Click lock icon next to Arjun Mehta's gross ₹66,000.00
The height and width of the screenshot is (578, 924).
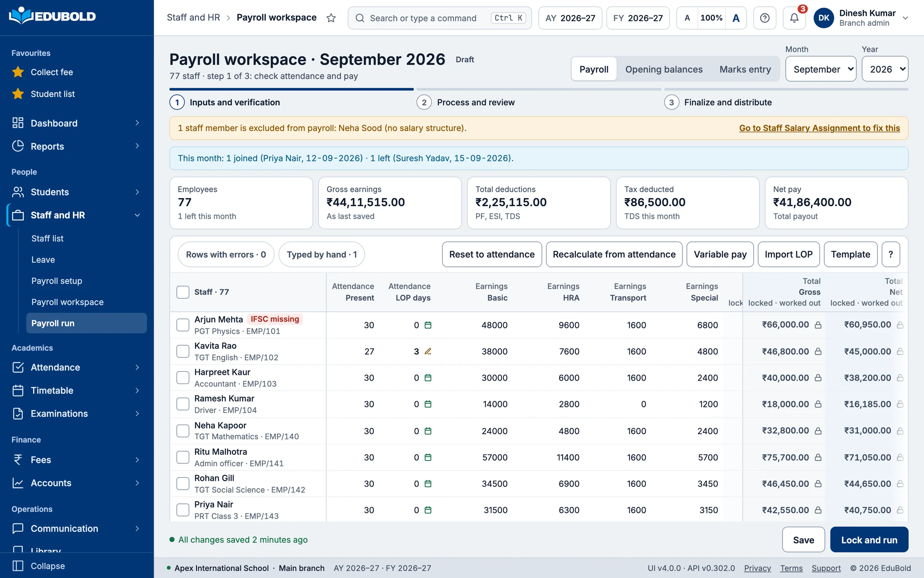(818, 325)
